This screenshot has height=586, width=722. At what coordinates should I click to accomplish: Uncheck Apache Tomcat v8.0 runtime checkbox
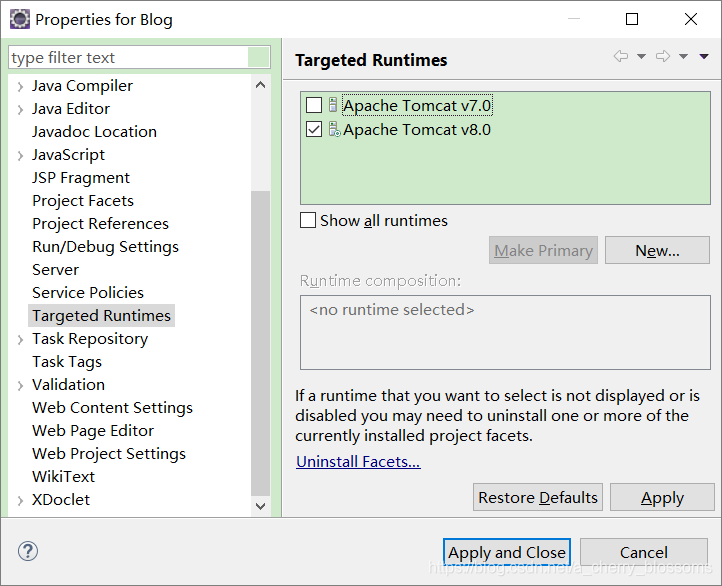pyautogui.click(x=314, y=129)
